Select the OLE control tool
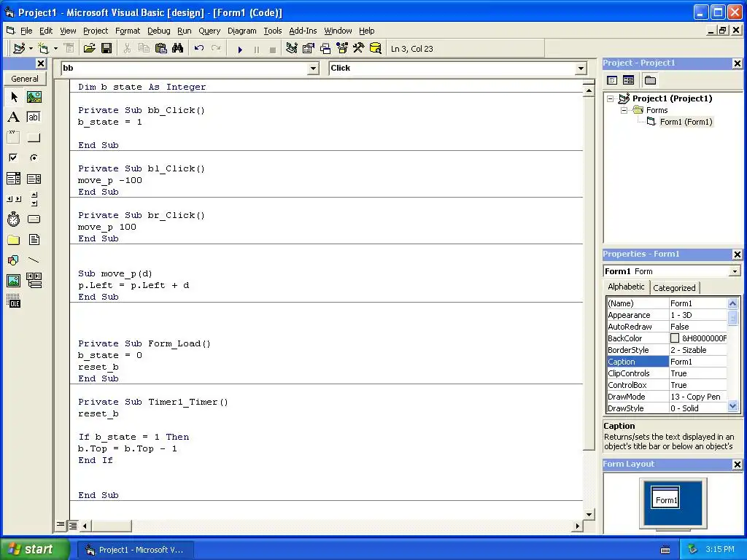Image resolution: width=747 pixels, height=560 pixels. pyautogui.click(x=13, y=300)
